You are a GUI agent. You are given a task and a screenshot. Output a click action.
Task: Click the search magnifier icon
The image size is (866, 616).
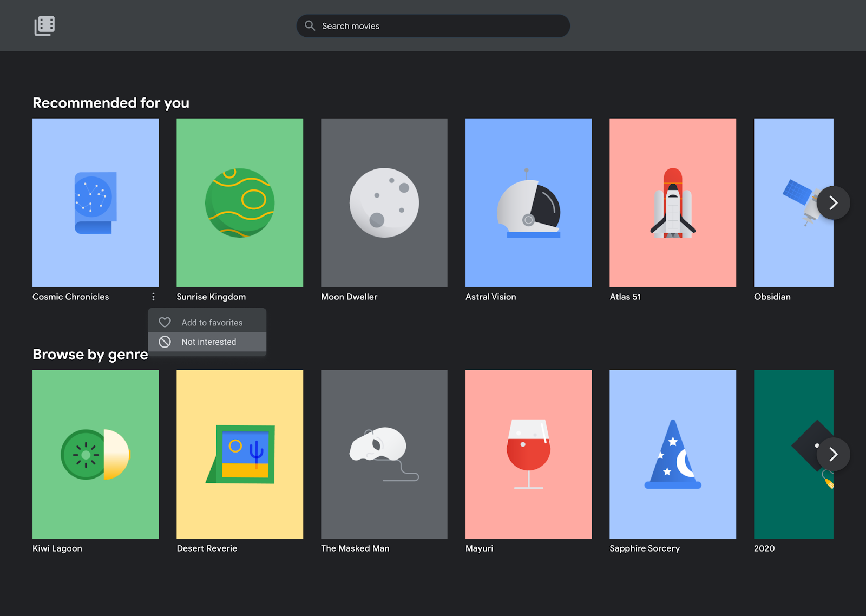(310, 25)
